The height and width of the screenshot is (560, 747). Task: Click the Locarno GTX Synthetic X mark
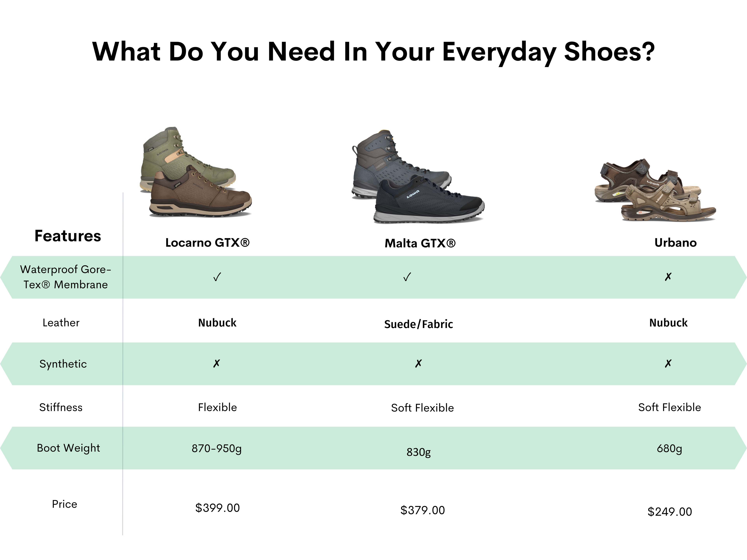(217, 364)
